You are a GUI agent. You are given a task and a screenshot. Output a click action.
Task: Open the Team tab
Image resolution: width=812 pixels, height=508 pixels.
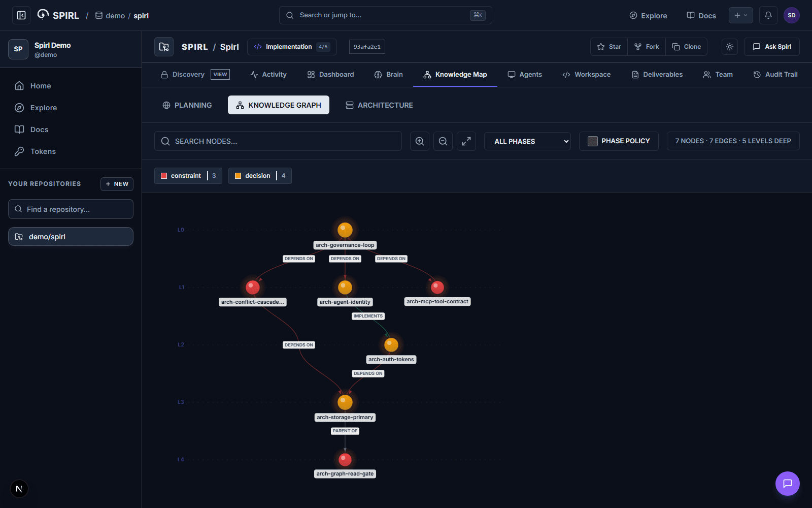(718, 75)
